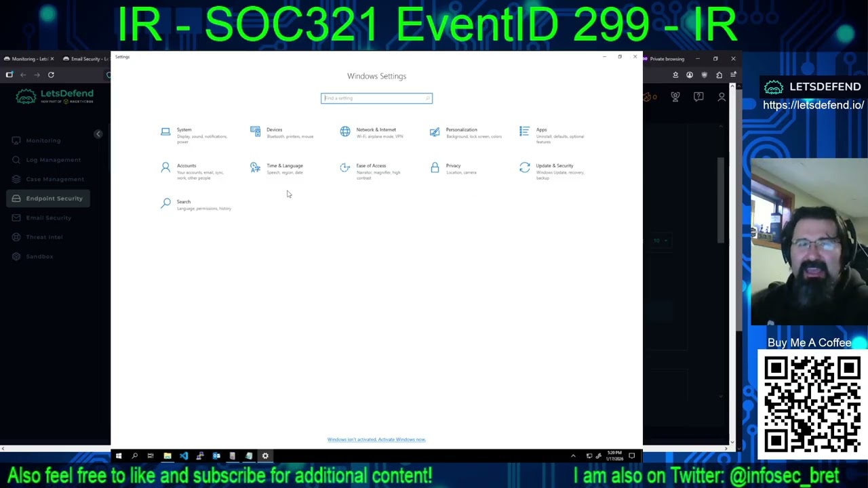This screenshot has height=488, width=868.
Task: Open Ease of Access settings
Action: click(x=372, y=170)
